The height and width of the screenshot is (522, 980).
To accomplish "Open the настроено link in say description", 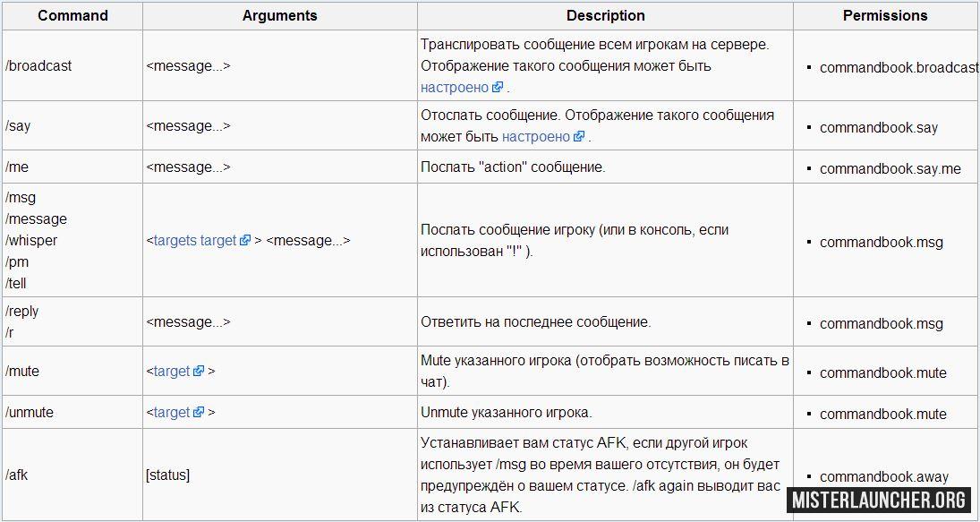I will 535,136.
